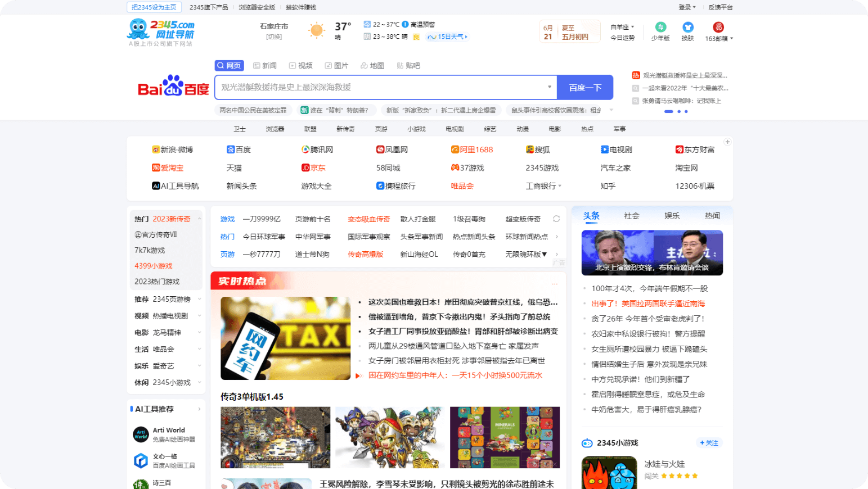Open the 布林肯邀请会谈 headline image

pos(652,252)
